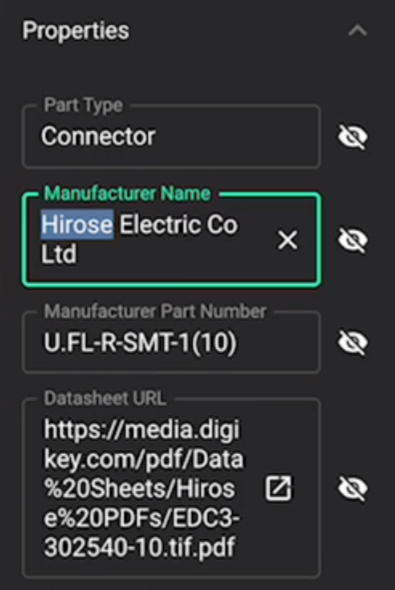Collapse the Properties section chevron
Screen dimensions: 395x590
(x=357, y=31)
